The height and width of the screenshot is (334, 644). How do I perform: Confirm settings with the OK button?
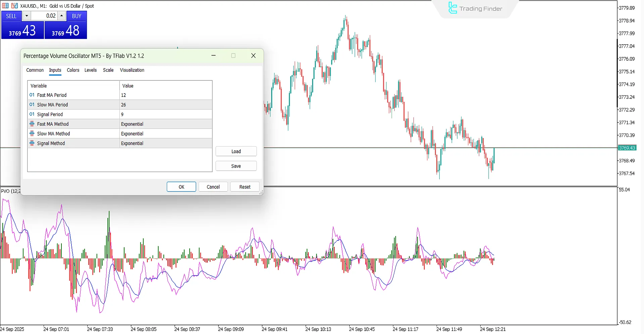tap(181, 187)
